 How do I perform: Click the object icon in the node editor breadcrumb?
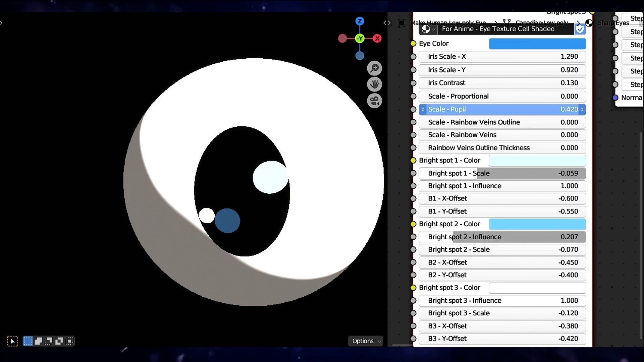coord(401,23)
